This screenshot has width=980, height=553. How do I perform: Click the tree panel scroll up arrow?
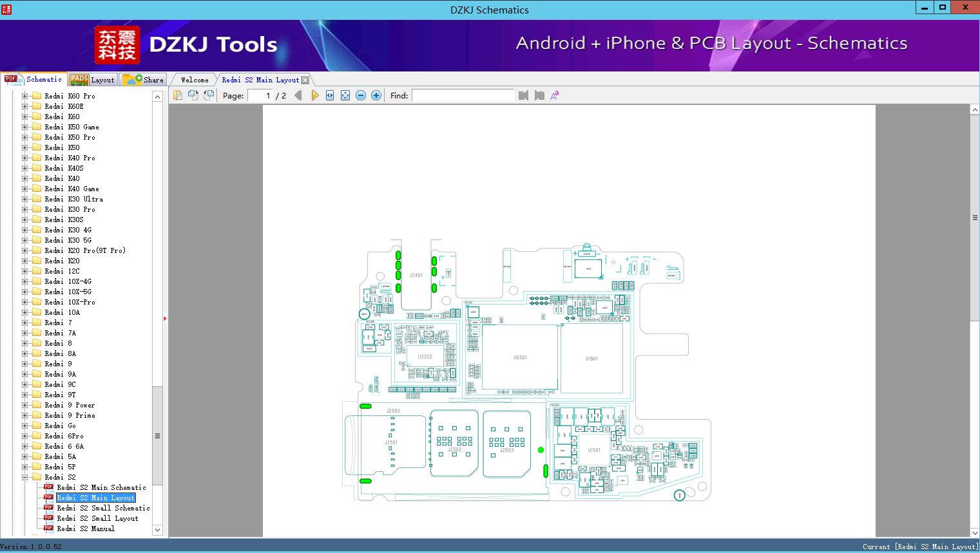157,97
